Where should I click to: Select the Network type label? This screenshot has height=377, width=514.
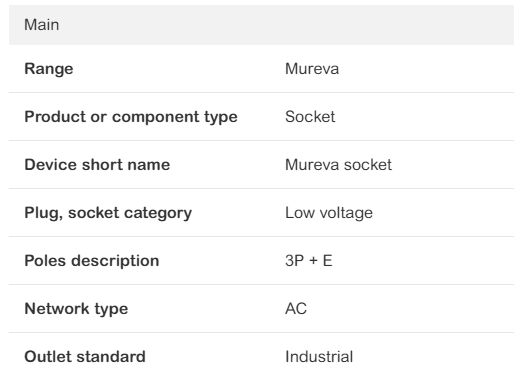tap(76, 309)
